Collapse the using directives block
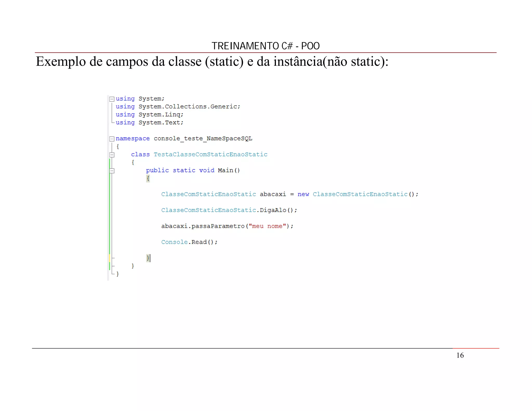Screen dimensions: 532x411 point(112,99)
